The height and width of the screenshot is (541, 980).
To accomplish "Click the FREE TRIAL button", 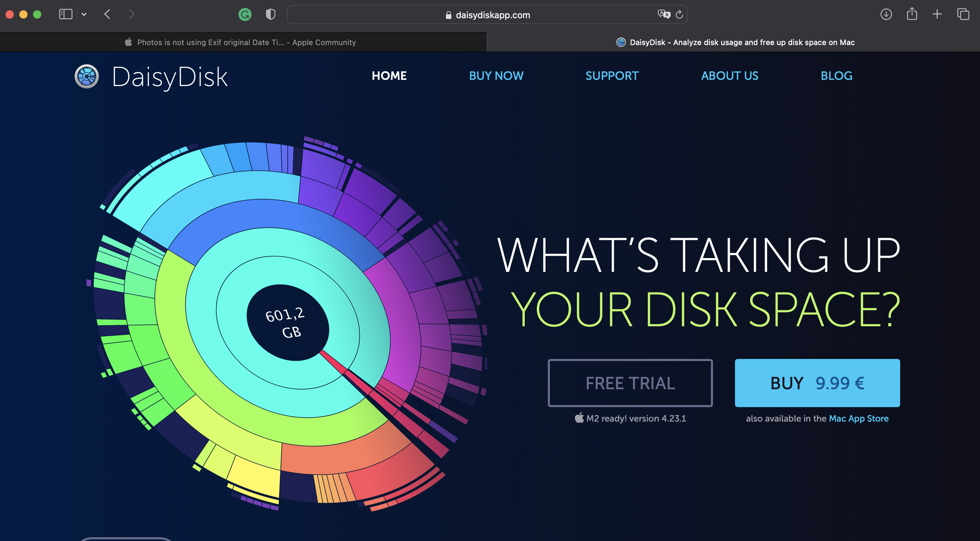I will click(630, 383).
